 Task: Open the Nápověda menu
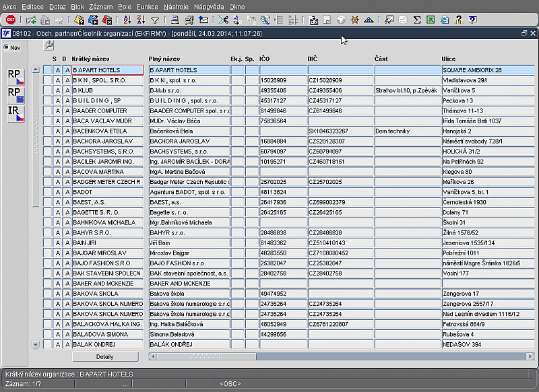[x=209, y=5]
